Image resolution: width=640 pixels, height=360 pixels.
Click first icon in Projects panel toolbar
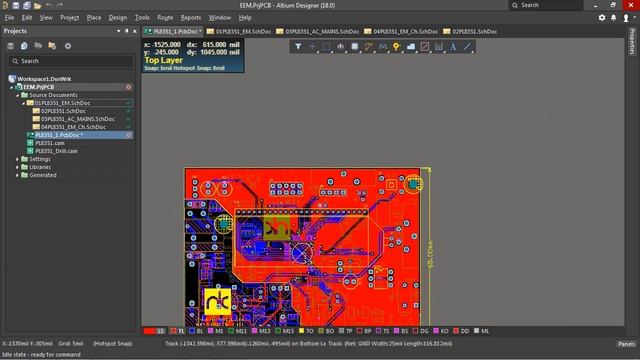click(x=11, y=46)
